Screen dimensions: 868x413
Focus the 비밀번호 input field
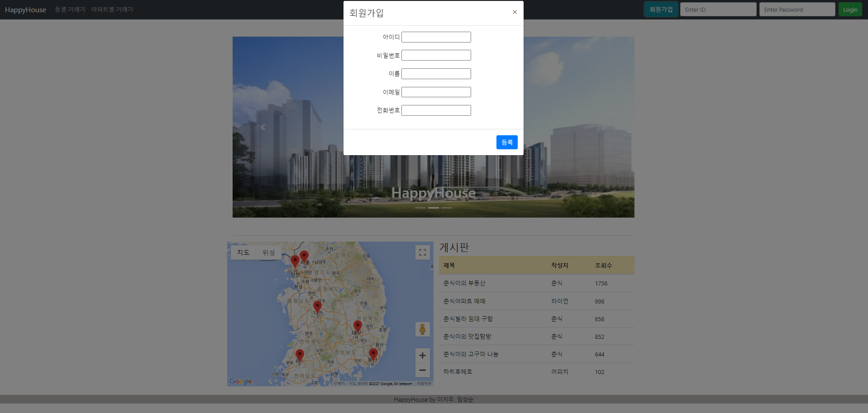(x=436, y=55)
